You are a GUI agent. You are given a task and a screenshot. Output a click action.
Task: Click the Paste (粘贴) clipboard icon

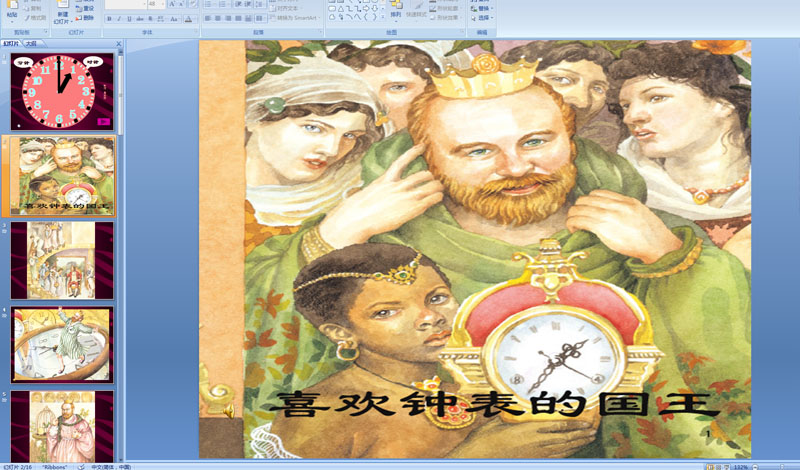[12, 5]
